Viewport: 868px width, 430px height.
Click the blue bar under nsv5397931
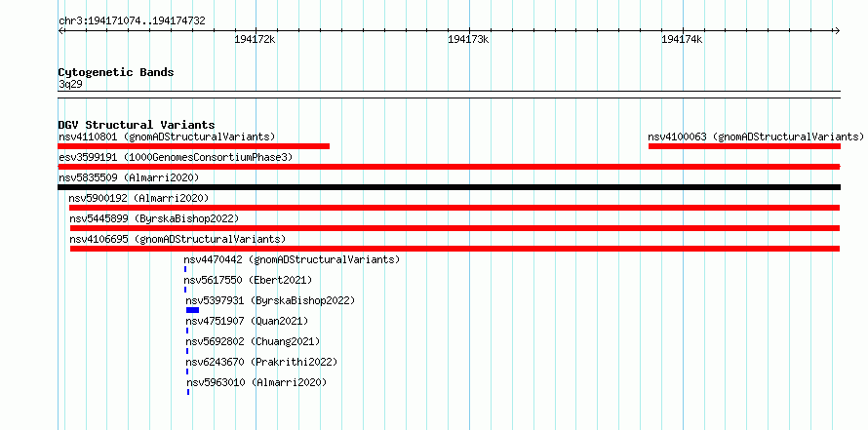(x=193, y=310)
